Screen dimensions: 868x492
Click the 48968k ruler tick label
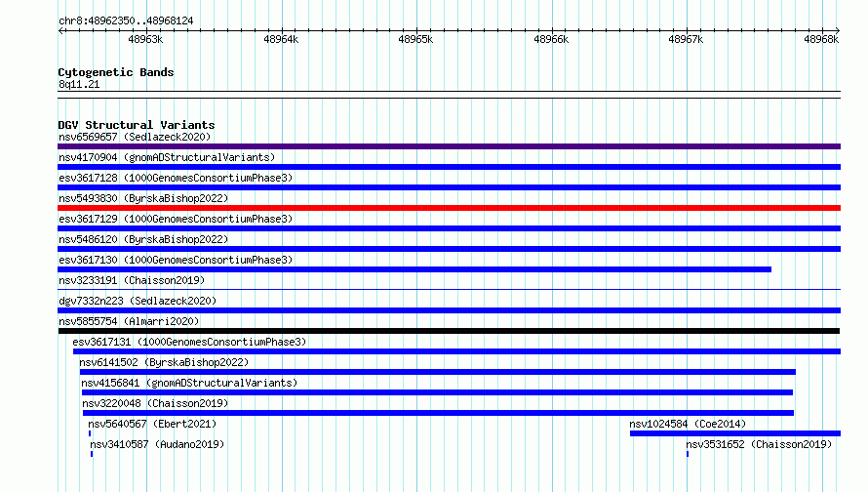pyautogui.click(x=821, y=39)
